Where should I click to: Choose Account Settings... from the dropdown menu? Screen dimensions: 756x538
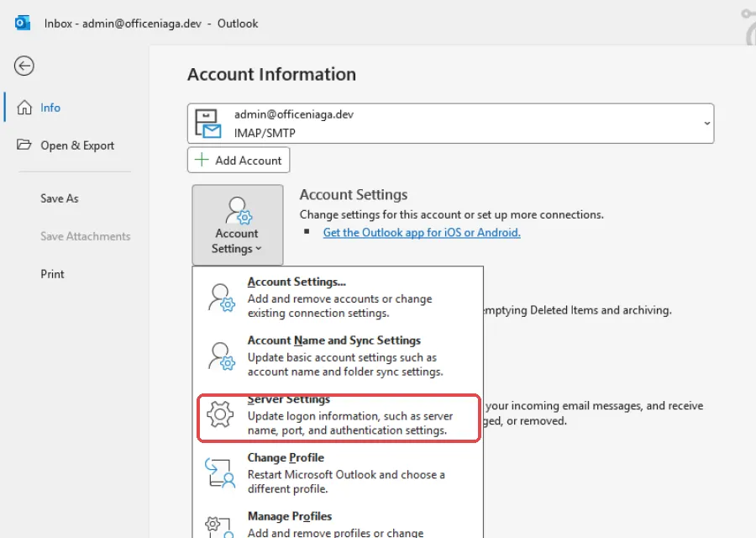click(x=338, y=298)
